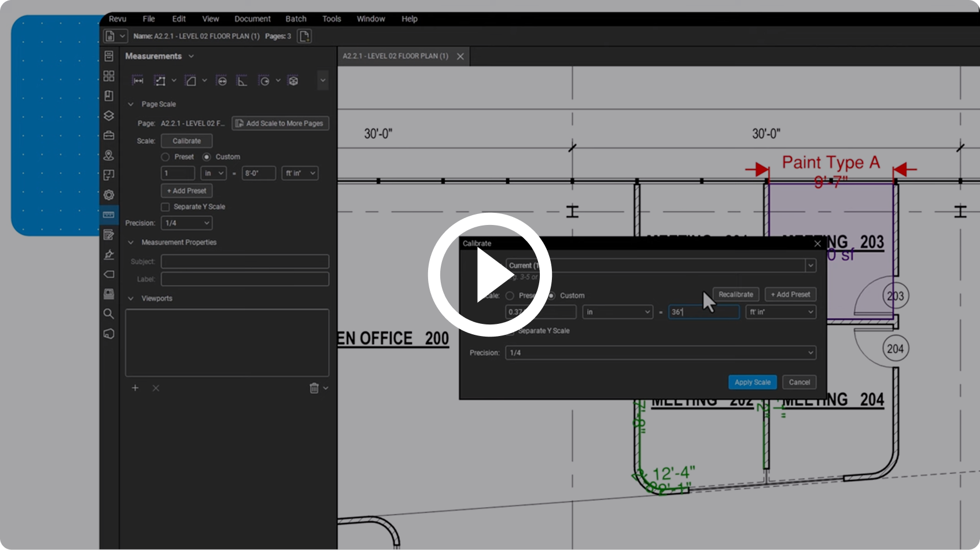Click the trash icon below Viewports

pos(314,388)
